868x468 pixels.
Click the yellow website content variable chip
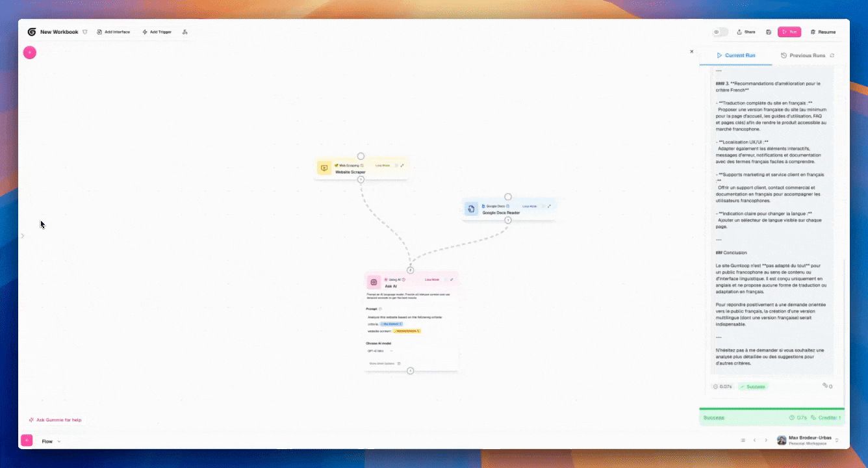coord(407,331)
